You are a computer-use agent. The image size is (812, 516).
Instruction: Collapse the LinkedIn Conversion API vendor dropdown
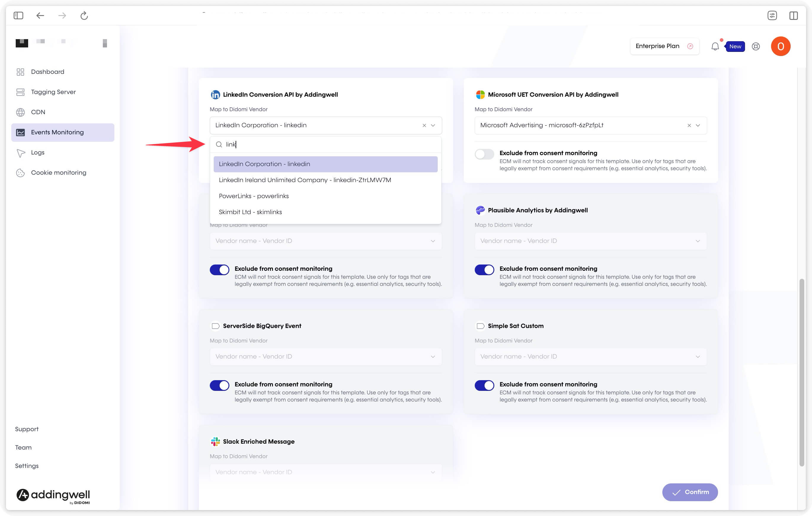point(433,125)
